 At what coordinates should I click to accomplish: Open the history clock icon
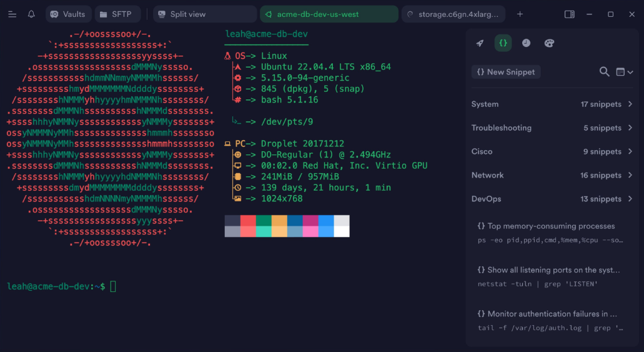point(526,43)
